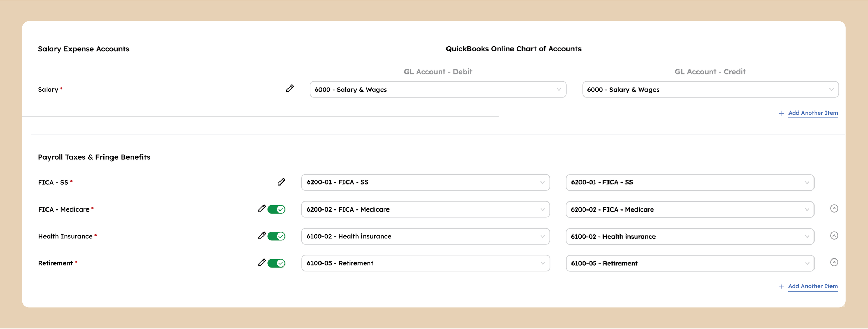
Task: Open Retirement debit account dropdown
Action: pyautogui.click(x=425, y=263)
